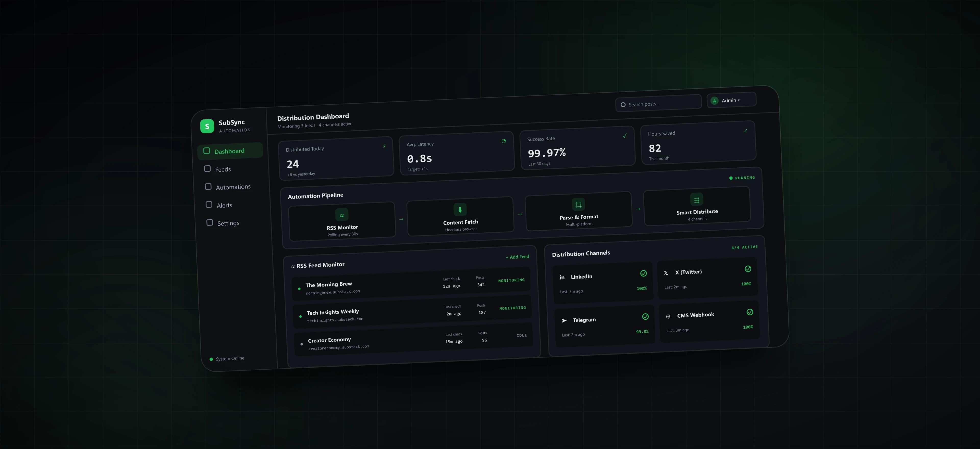
Task: Click the System Online status indicator
Action: tap(227, 358)
